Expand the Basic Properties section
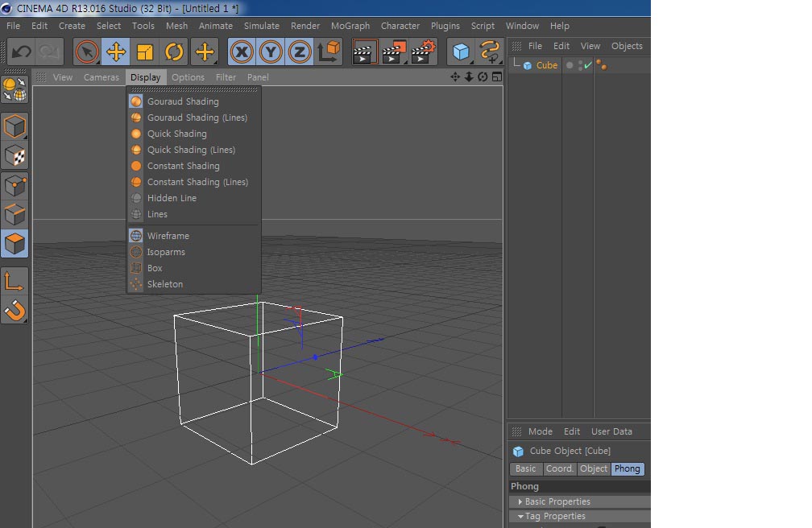 click(x=557, y=501)
